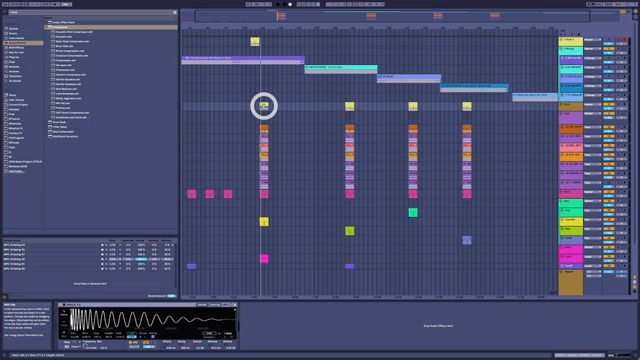The width and height of the screenshot is (640, 360).
Task: Open Simpler filter type Clean dropdown
Action: point(76,347)
